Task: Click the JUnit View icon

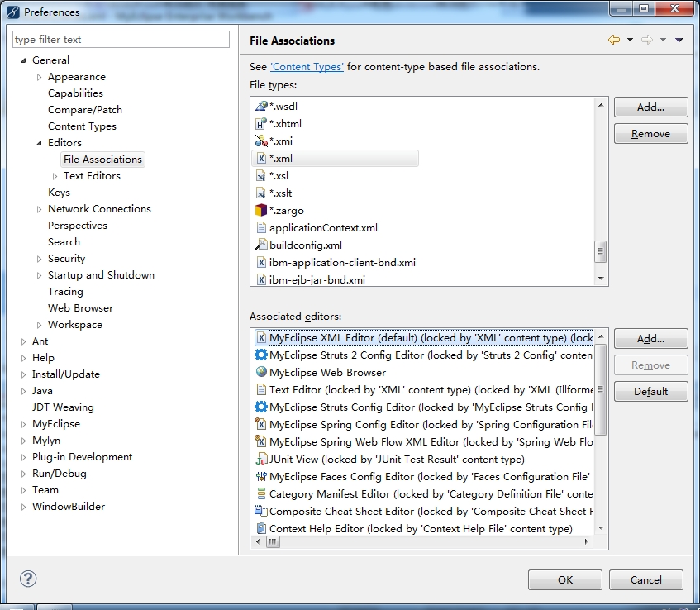Action: (x=261, y=459)
